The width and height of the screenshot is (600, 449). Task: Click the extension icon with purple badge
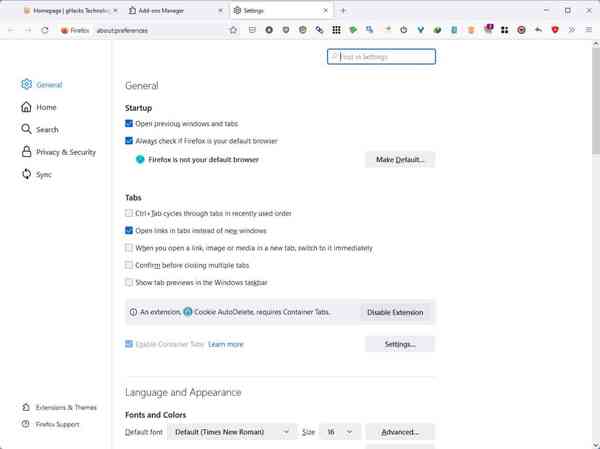[x=488, y=29]
